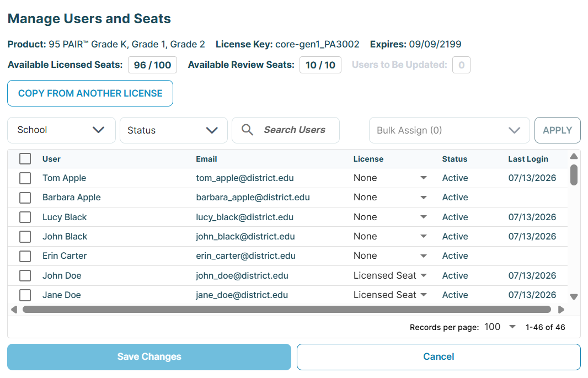
Task: Check the box for Barbara Apple
Action: 25,198
